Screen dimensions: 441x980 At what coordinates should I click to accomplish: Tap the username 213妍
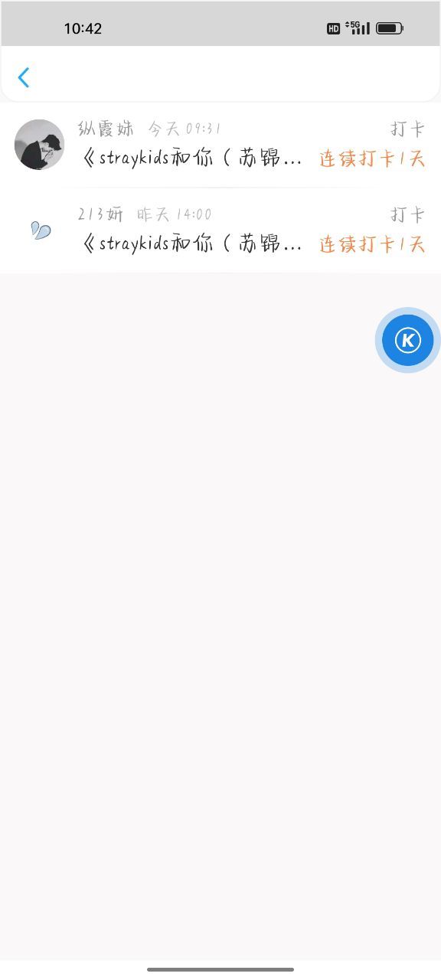point(100,214)
